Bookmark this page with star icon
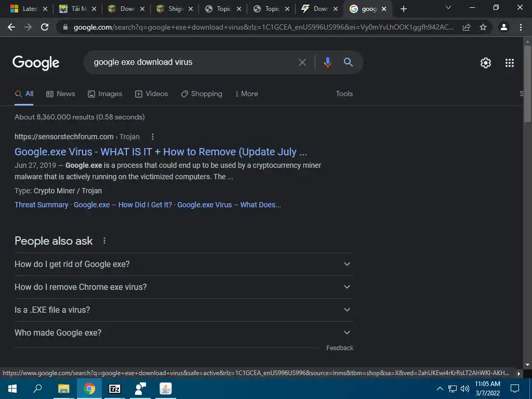 click(x=483, y=27)
